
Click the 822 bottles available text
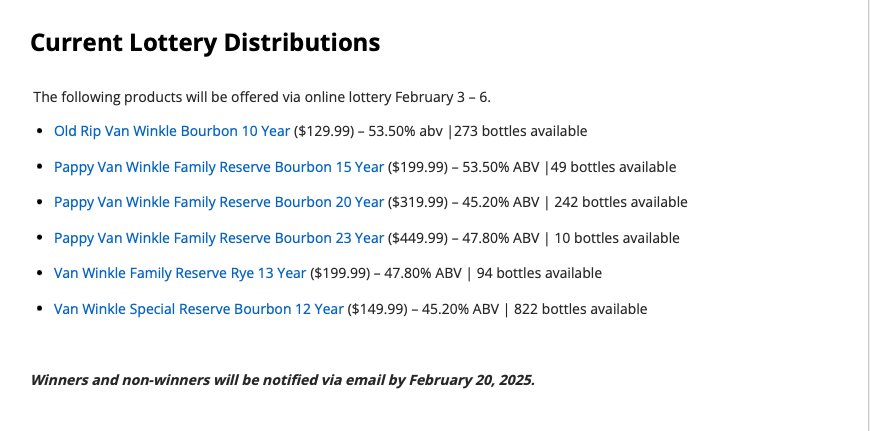580,309
